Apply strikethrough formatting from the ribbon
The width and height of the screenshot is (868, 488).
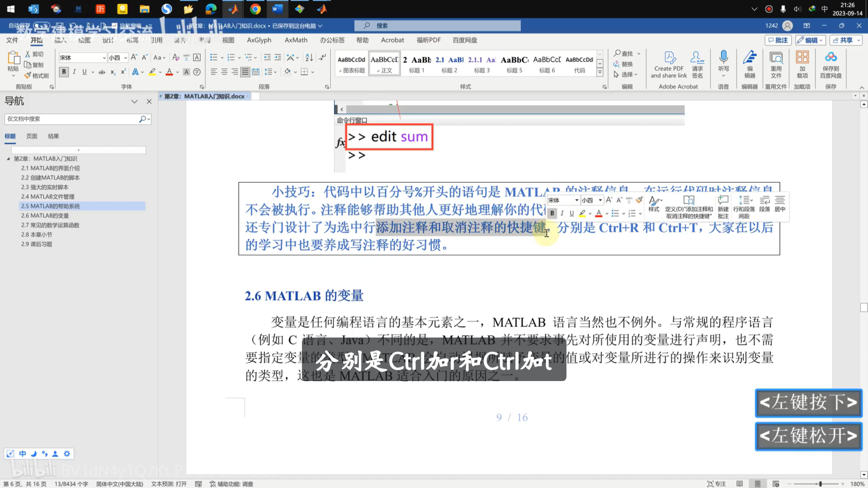102,72
